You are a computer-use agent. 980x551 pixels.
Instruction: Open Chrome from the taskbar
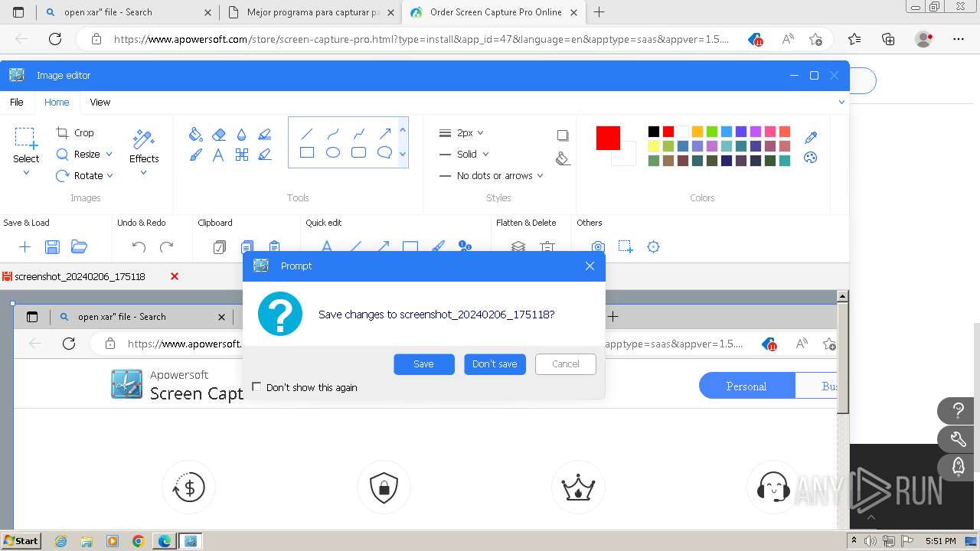138,541
